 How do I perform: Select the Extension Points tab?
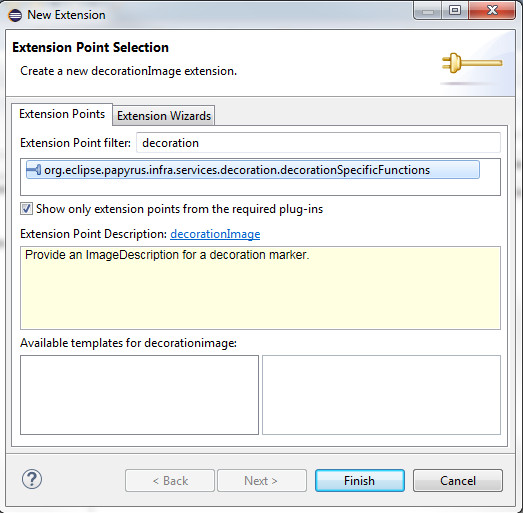(62, 114)
